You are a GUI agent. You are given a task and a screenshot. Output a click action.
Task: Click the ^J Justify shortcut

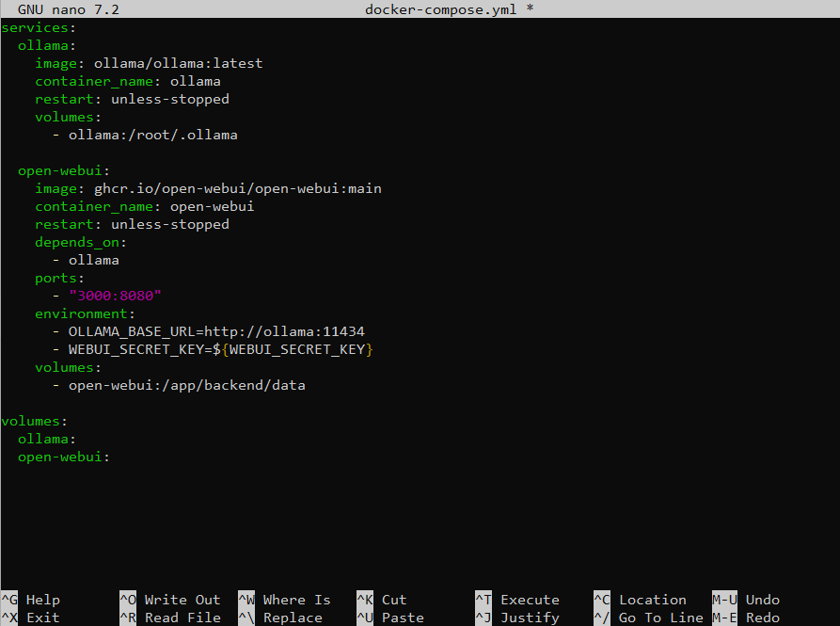pos(517,618)
